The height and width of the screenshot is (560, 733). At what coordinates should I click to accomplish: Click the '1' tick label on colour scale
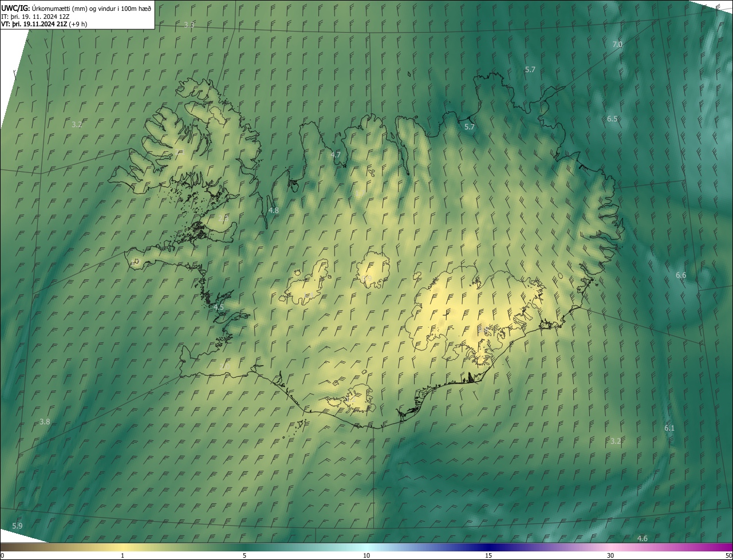pos(123,555)
